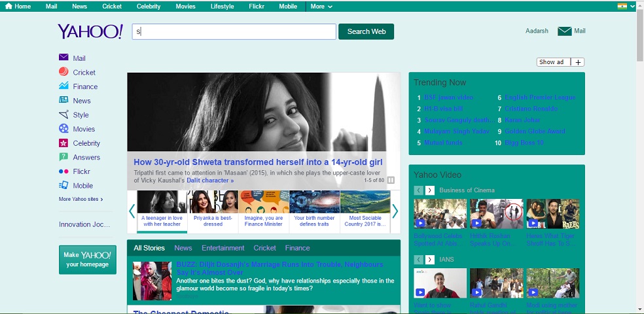Click the plus icon next to Show ad
644x314 pixels.
click(578, 62)
